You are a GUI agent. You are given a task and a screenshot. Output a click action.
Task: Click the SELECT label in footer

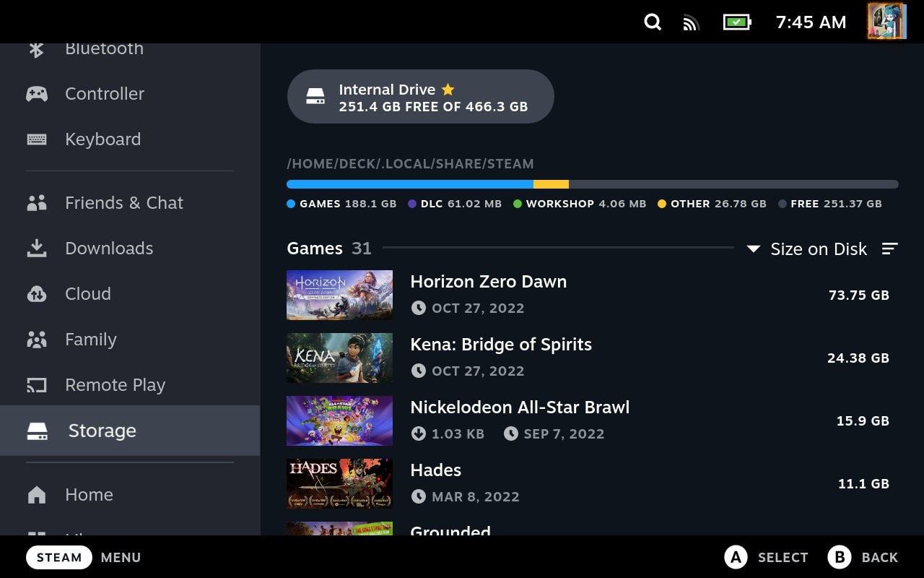[x=783, y=558]
